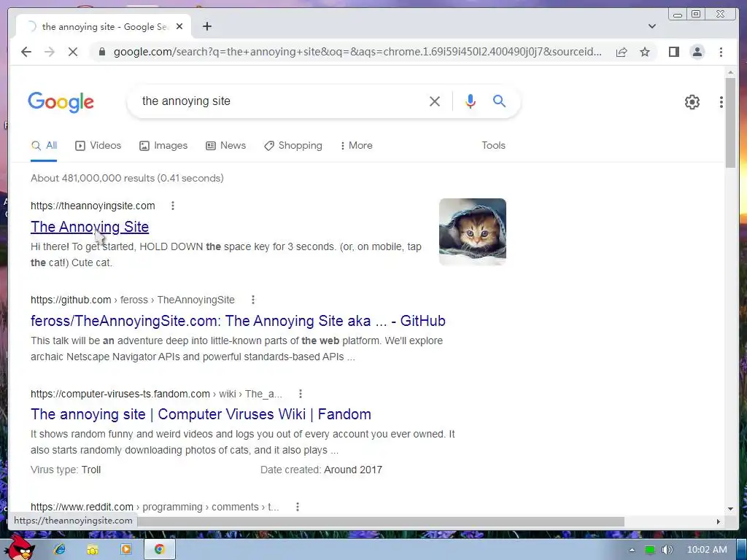Viewport: 747px width, 560px height.
Task: Open volume speaker tray icon
Action: tap(667, 550)
